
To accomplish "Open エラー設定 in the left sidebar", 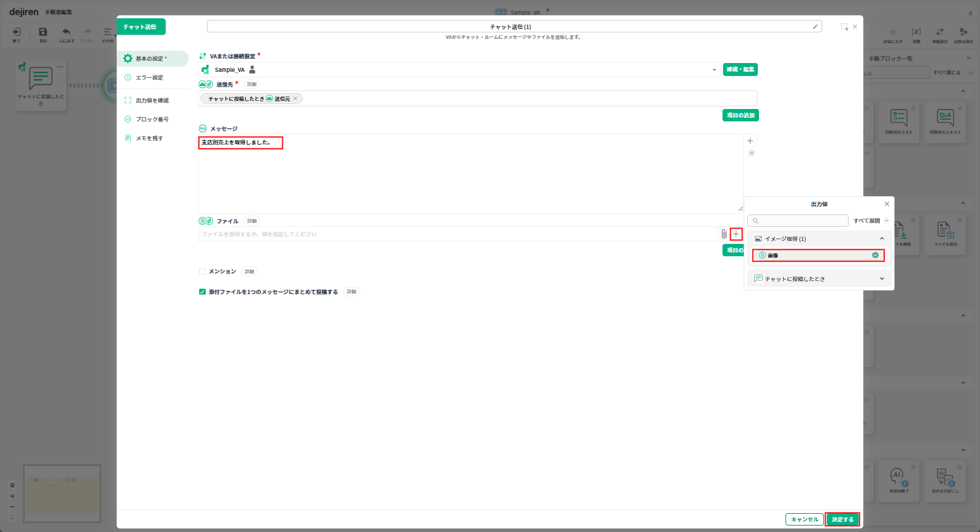I will 150,78.
